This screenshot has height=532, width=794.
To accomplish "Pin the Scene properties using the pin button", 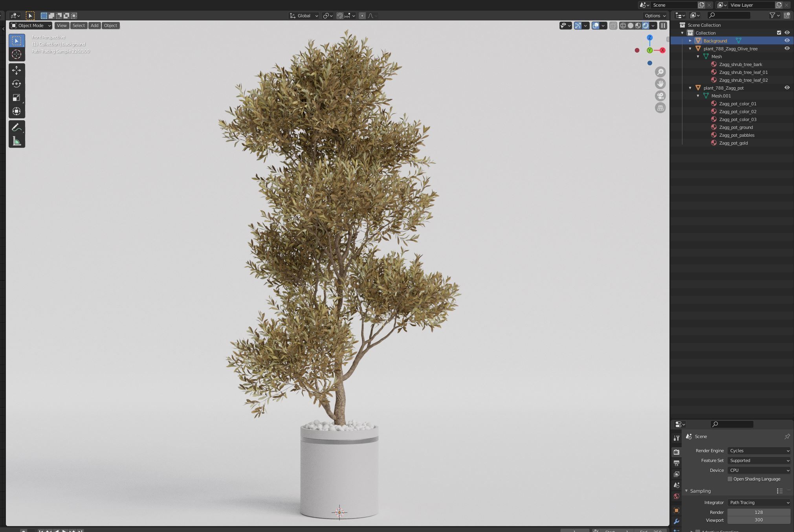I will pyautogui.click(x=787, y=436).
